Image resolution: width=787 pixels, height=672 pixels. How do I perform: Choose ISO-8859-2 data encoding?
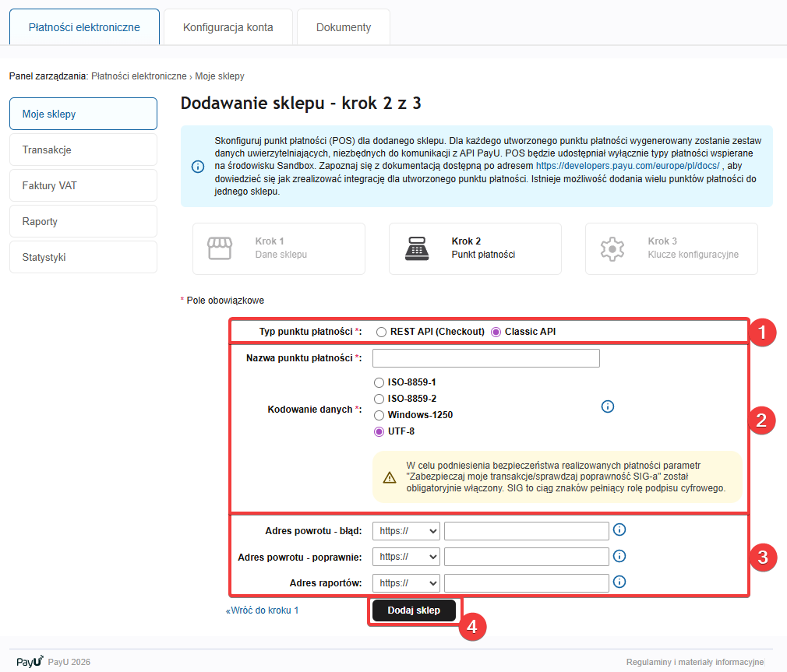click(379, 399)
